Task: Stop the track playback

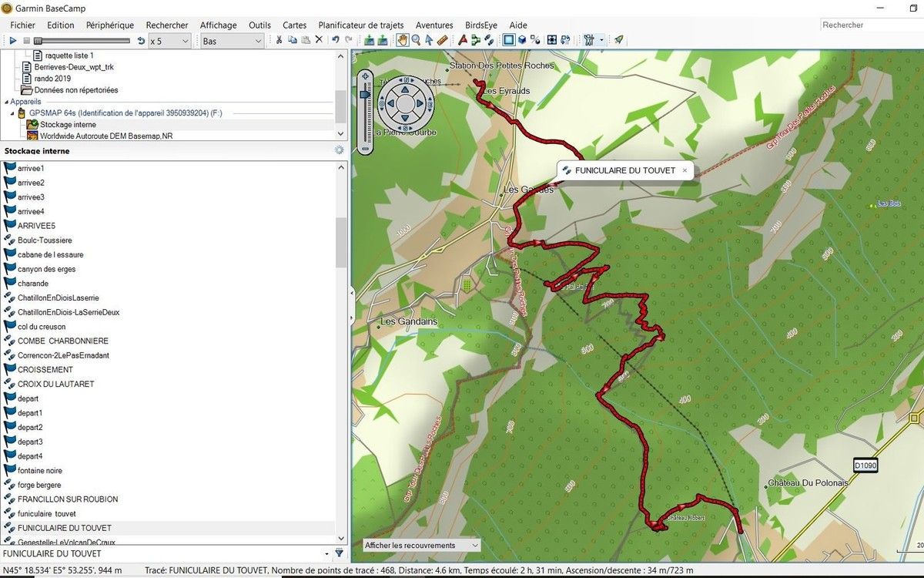Action: click(26, 40)
